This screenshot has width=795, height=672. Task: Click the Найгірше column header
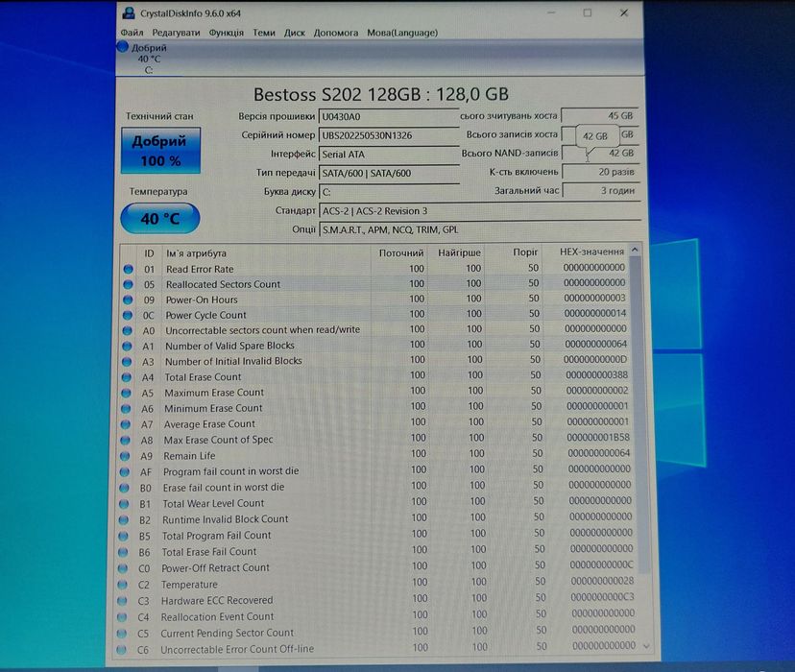pos(459,252)
